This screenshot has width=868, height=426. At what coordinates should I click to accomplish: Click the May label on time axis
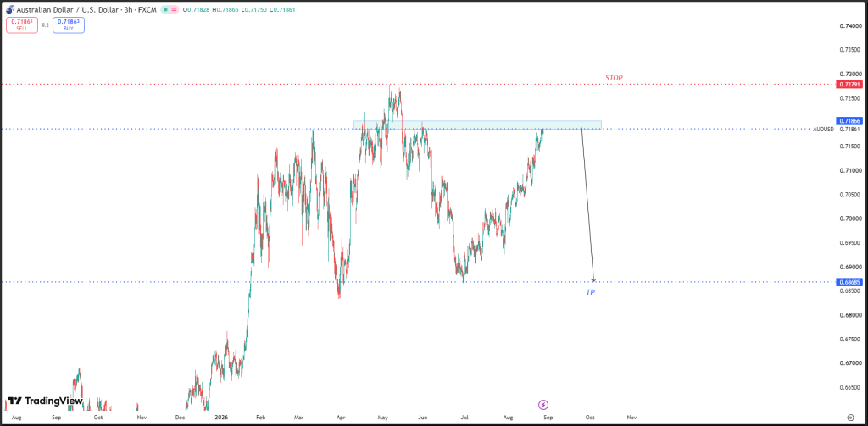[382, 418]
